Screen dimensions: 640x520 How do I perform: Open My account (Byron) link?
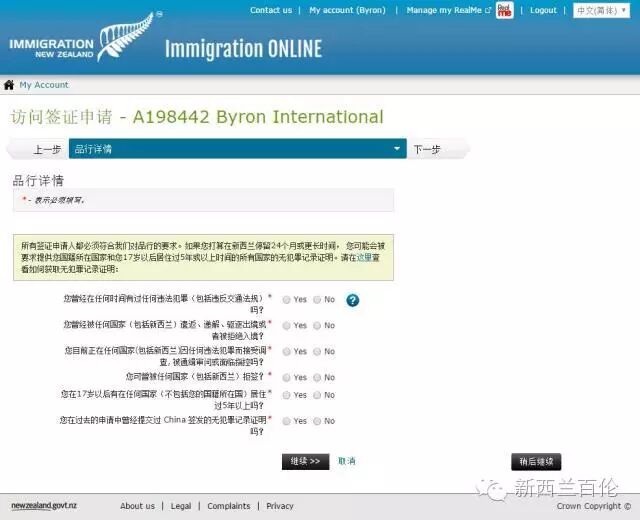347,10
